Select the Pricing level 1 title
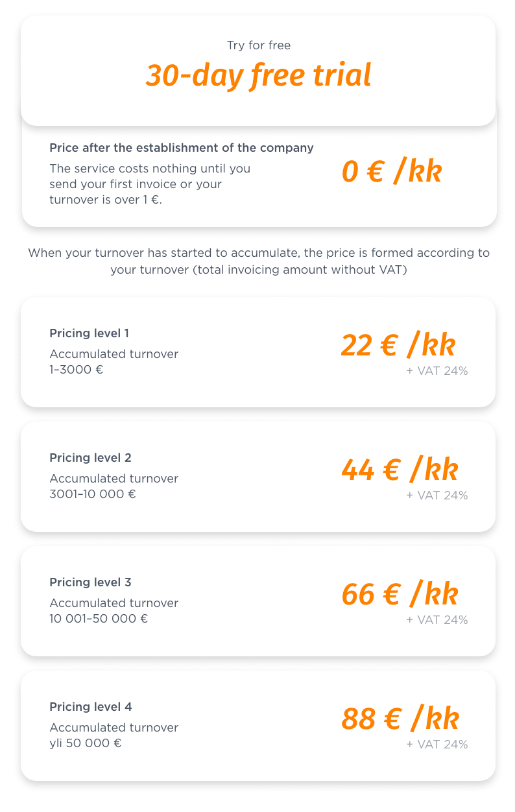This screenshot has width=515, height=812. pyautogui.click(x=89, y=333)
